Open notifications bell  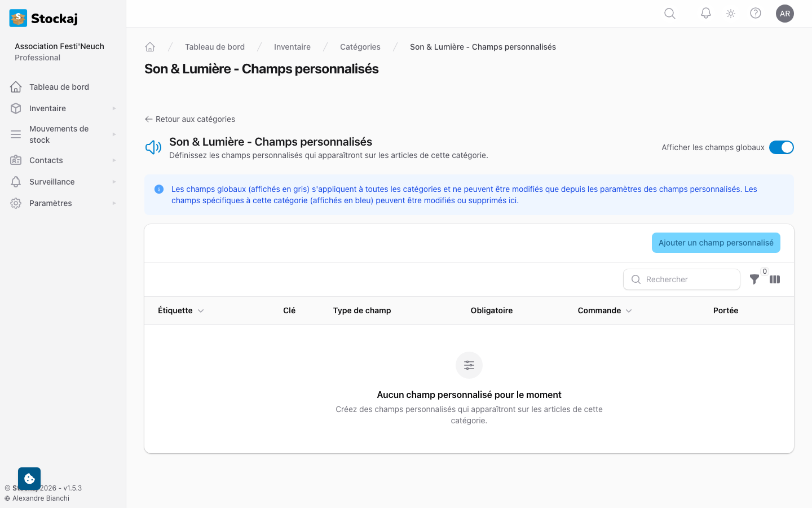pos(706,14)
